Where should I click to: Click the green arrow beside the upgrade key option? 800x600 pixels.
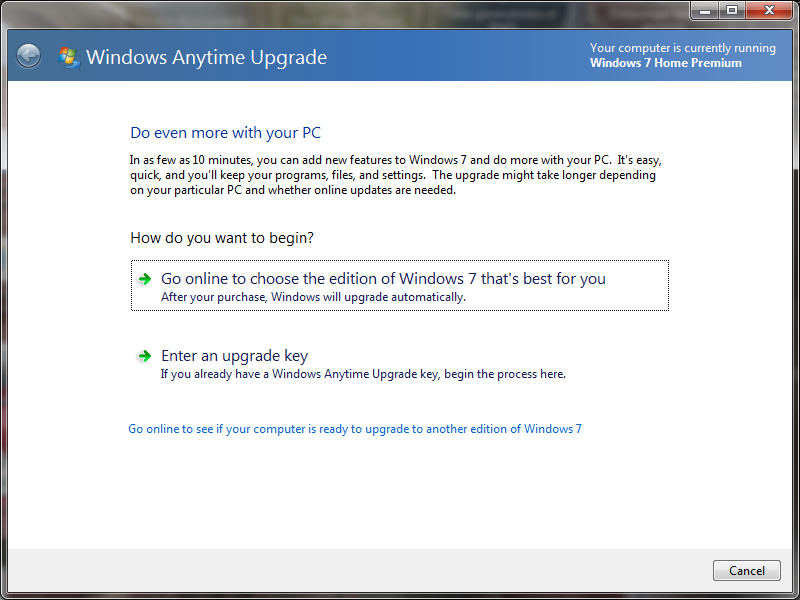145,356
